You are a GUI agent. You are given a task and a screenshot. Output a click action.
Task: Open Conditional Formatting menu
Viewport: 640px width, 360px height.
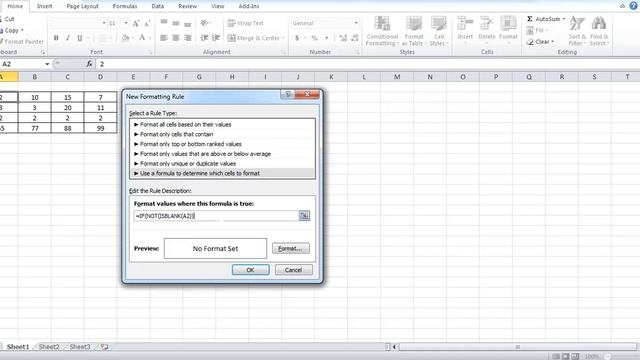pos(382,31)
